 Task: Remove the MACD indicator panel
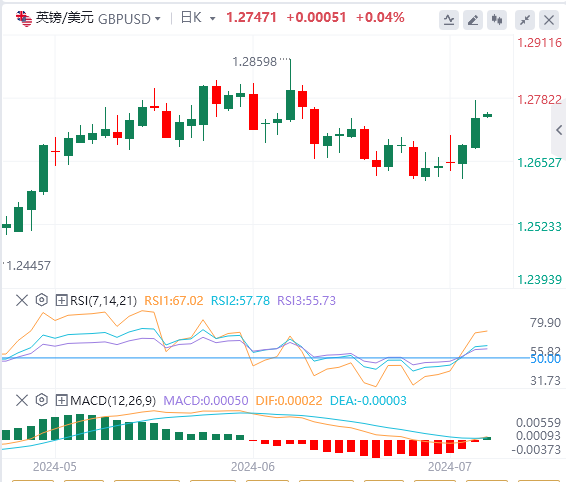tap(22, 400)
